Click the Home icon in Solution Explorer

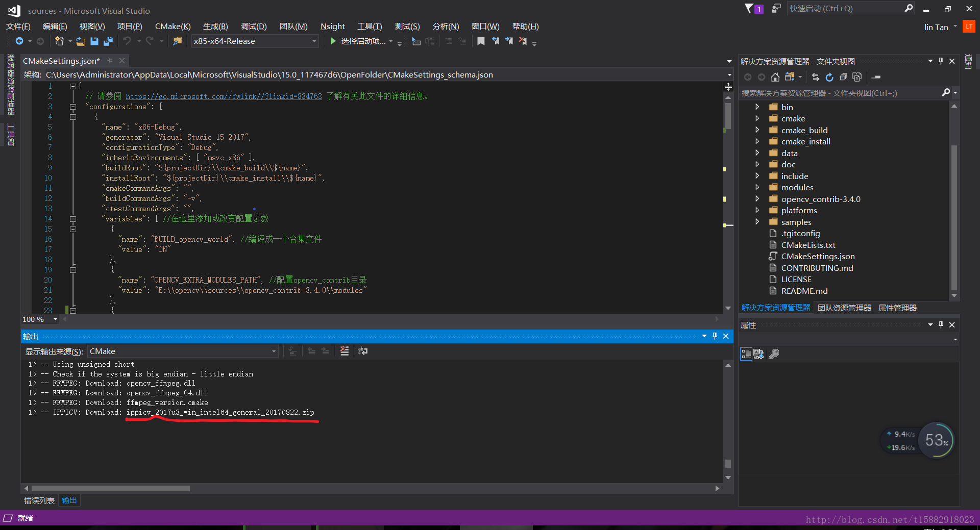(x=775, y=77)
